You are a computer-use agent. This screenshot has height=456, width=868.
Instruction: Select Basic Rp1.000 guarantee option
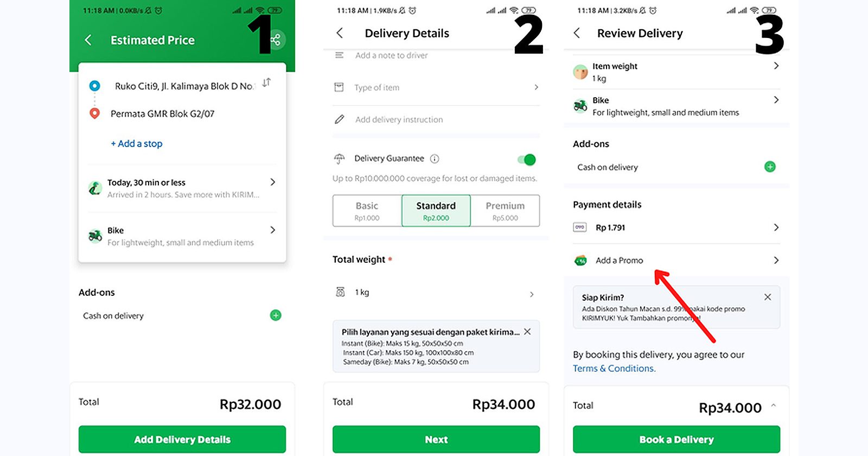coord(367,211)
